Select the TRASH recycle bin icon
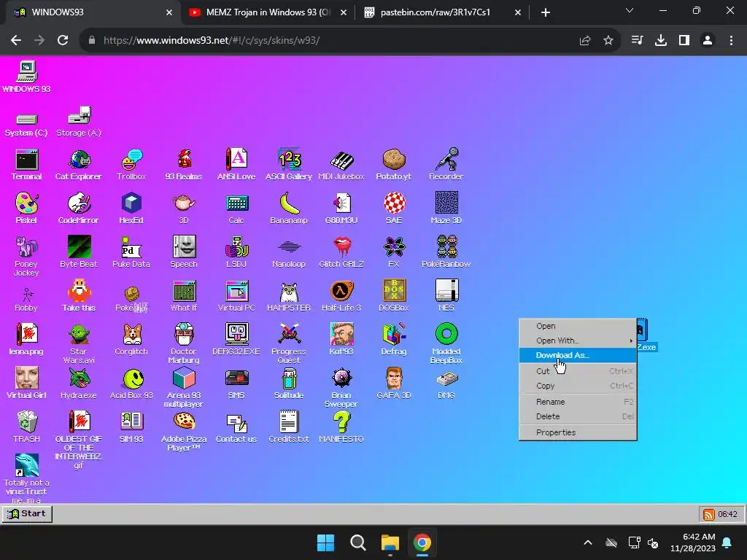This screenshot has width=747, height=560. coord(27,427)
